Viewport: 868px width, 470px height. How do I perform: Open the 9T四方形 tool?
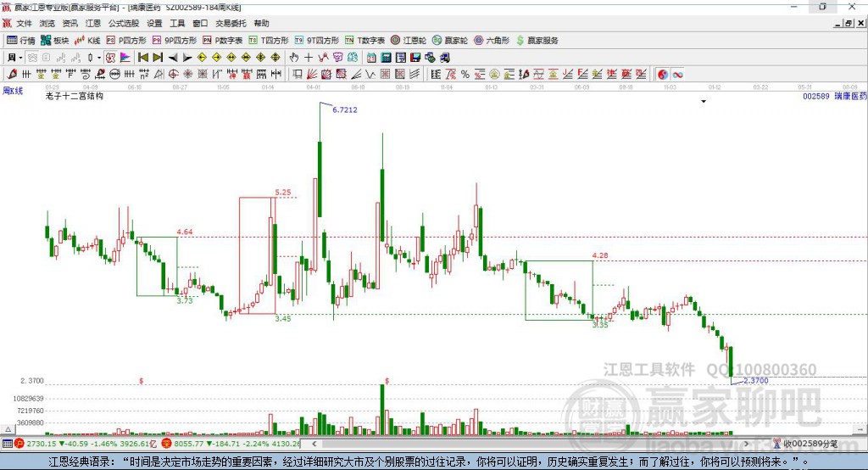pos(317,41)
